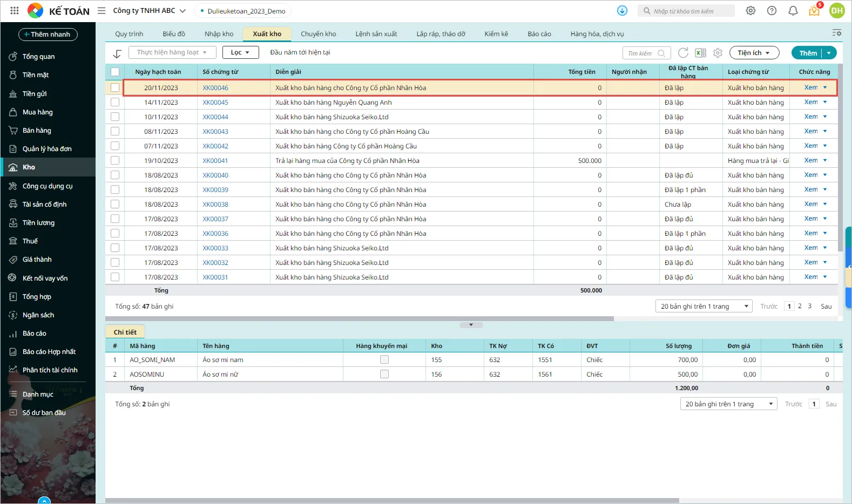
Task: Open the Lọc filter dropdown
Action: tap(240, 52)
